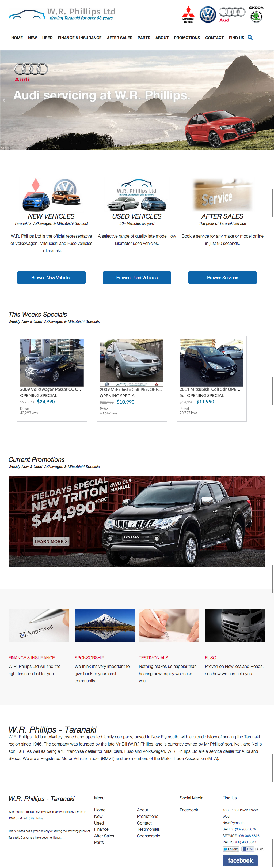Click the Browse New Vehicles button
The width and height of the screenshot is (274, 868).
tap(51, 278)
